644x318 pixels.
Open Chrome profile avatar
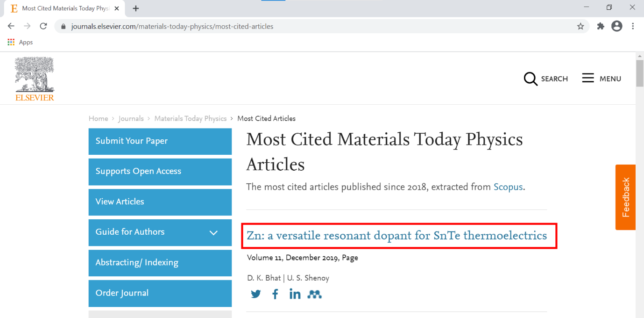(x=617, y=26)
